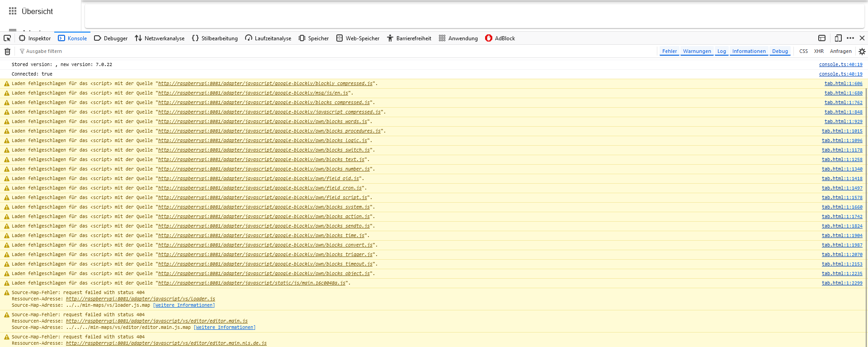Click Weitere Informationen after loader.js.map
868x347 pixels.
tap(184, 305)
